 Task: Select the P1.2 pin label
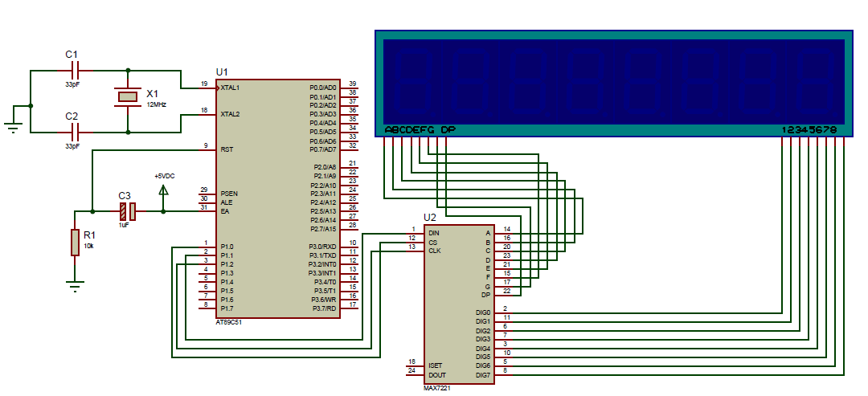(x=227, y=263)
